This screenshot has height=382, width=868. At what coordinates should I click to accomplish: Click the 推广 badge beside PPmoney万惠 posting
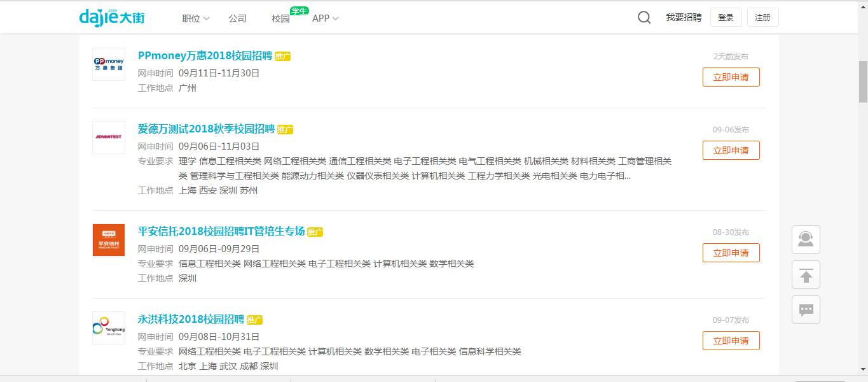281,57
